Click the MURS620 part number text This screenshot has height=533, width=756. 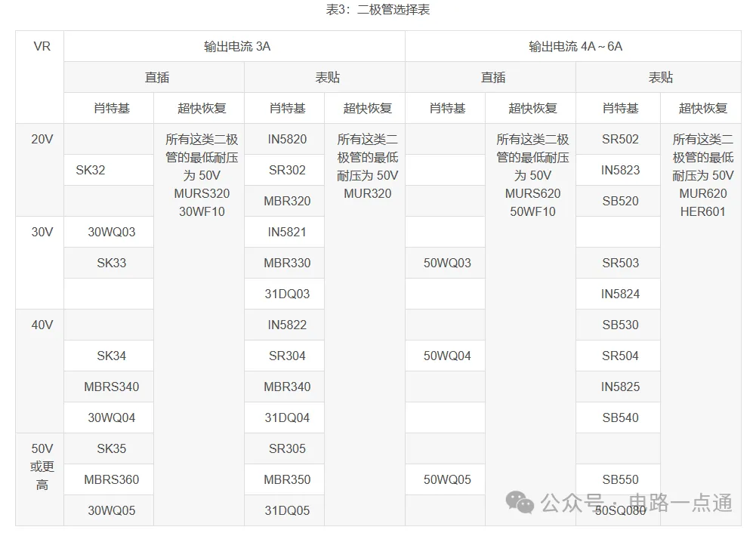coord(532,194)
